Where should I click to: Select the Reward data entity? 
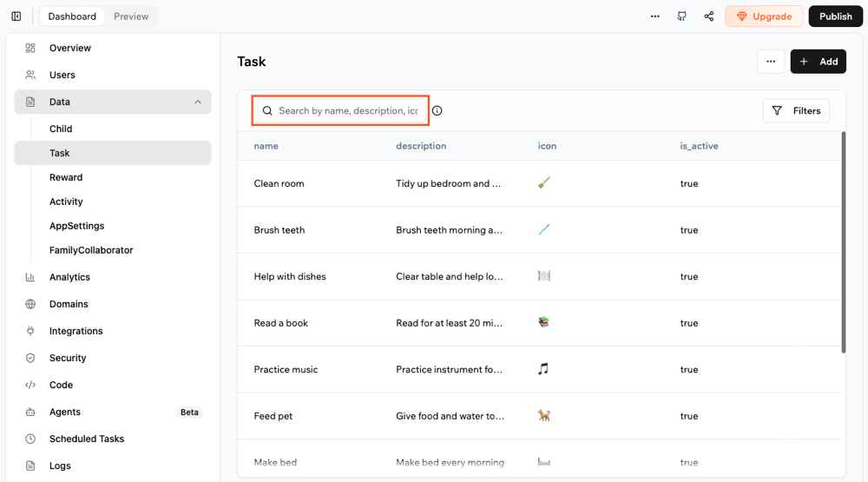pyautogui.click(x=66, y=177)
